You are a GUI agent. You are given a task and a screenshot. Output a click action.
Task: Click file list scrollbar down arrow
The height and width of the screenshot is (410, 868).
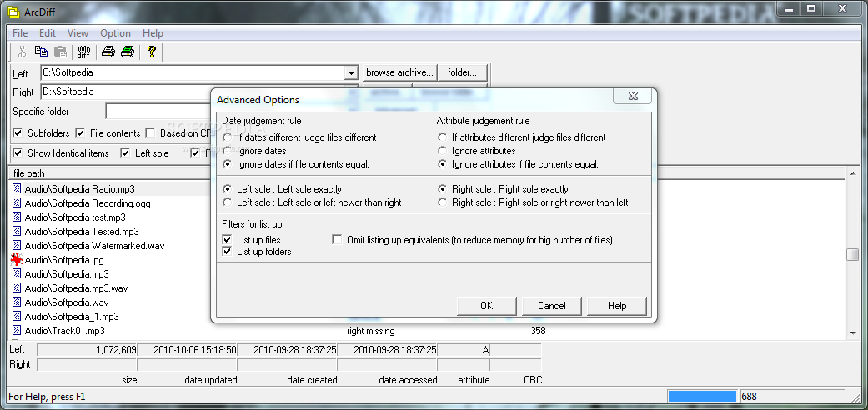pyautogui.click(x=852, y=332)
